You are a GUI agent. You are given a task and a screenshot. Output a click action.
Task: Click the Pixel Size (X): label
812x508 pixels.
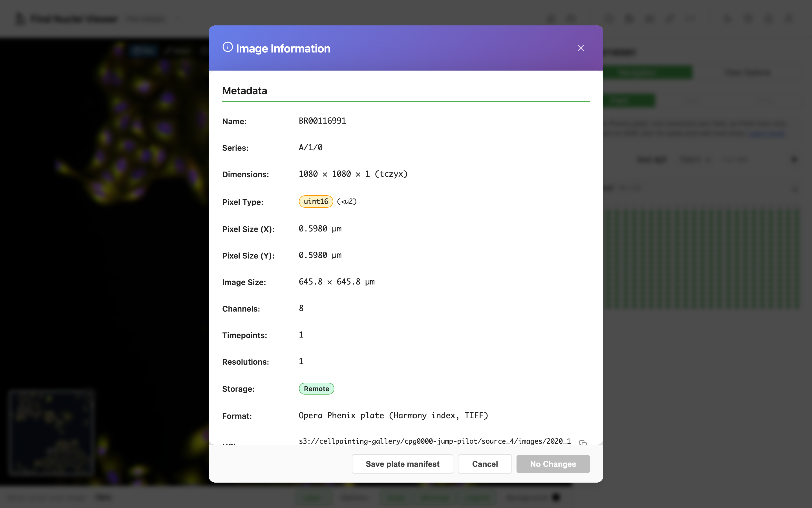coord(248,229)
